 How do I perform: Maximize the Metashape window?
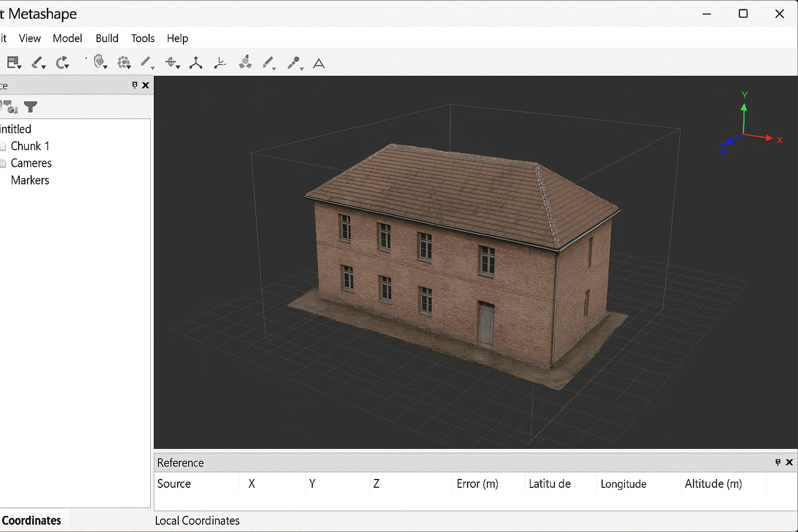pos(743,14)
